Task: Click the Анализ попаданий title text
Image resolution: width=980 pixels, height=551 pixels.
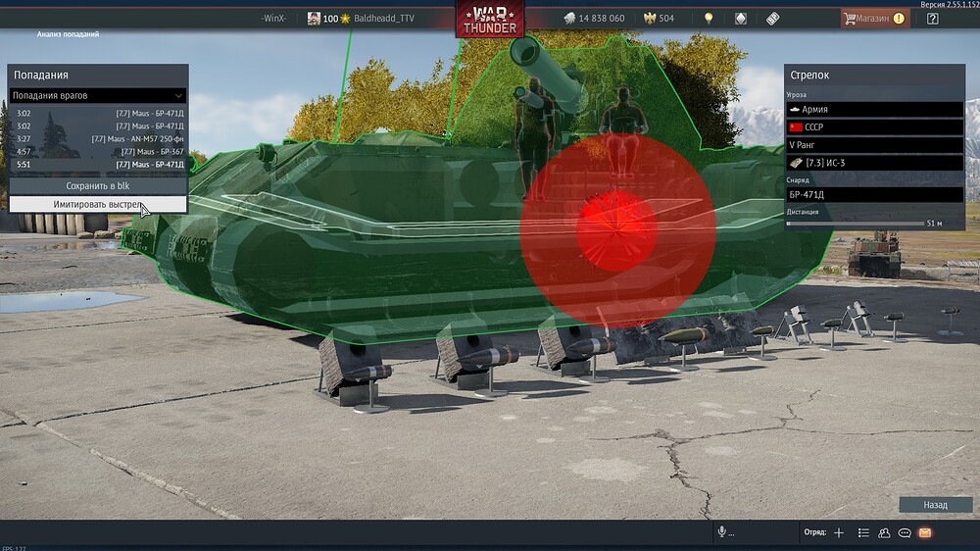Action: pyautogui.click(x=69, y=34)
